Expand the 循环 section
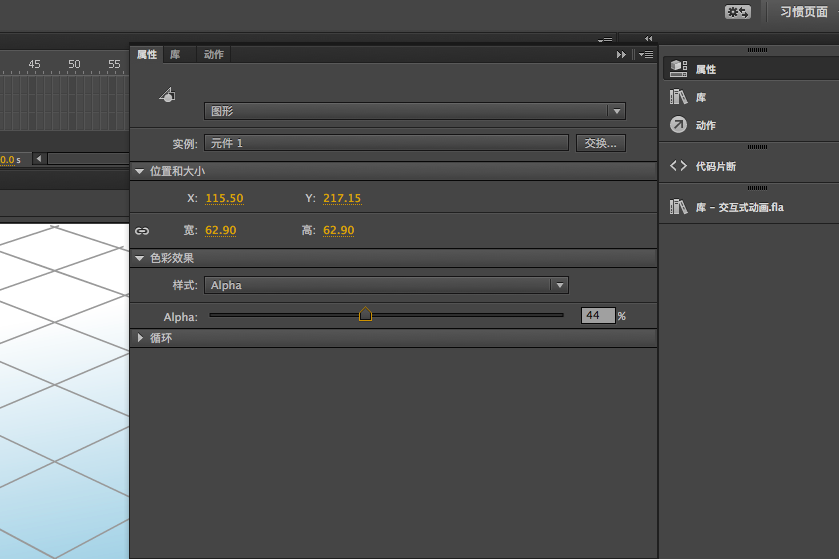Screen dimensions: 839x559 [x=140, y=338]
